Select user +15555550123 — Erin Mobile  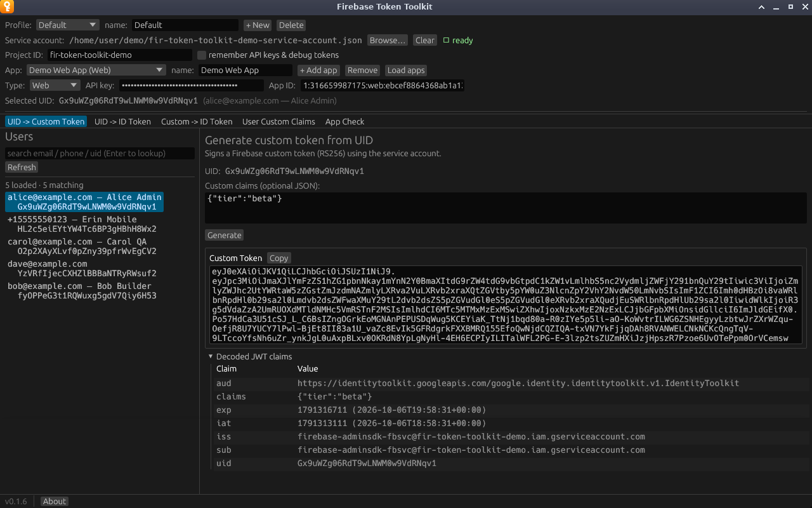pos(82,224)
